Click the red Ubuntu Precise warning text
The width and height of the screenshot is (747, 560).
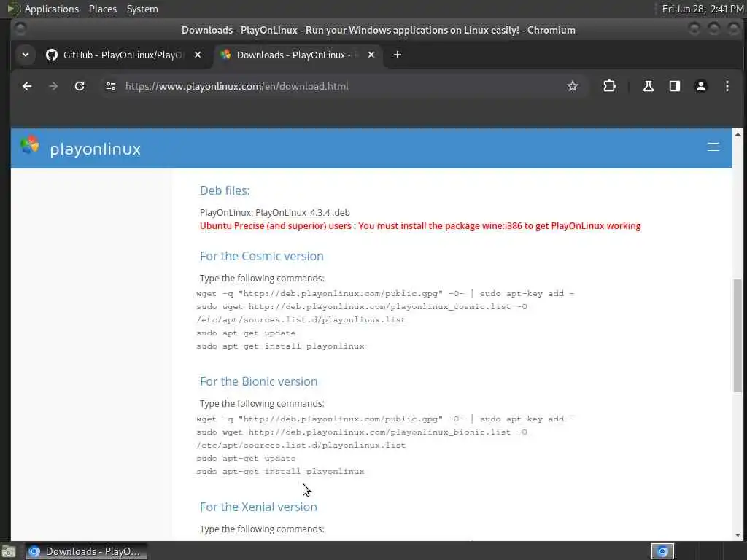coord(420,226)
